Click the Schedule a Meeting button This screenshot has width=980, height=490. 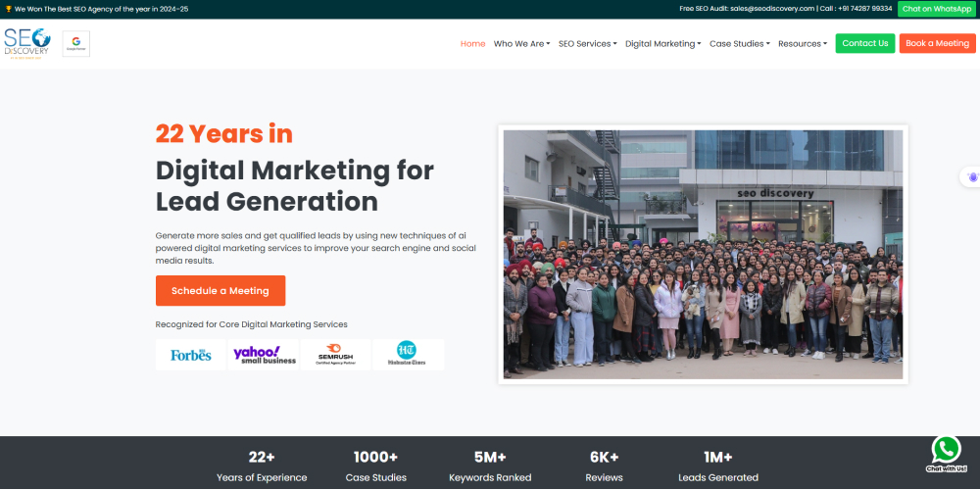220,291
